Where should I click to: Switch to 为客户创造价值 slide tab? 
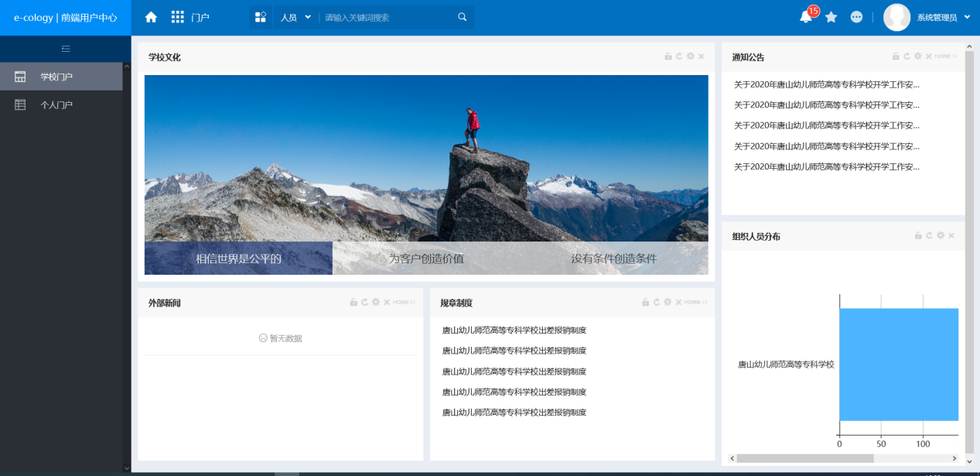coord(426,259)
